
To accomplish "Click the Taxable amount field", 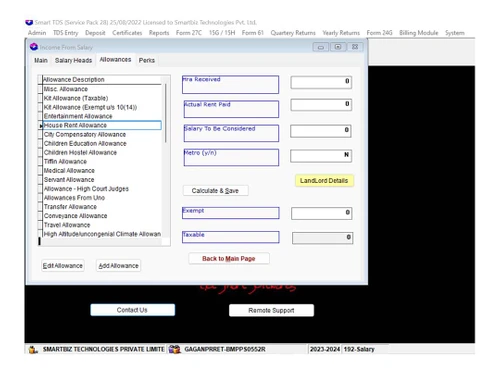I will tap(322, 238).
